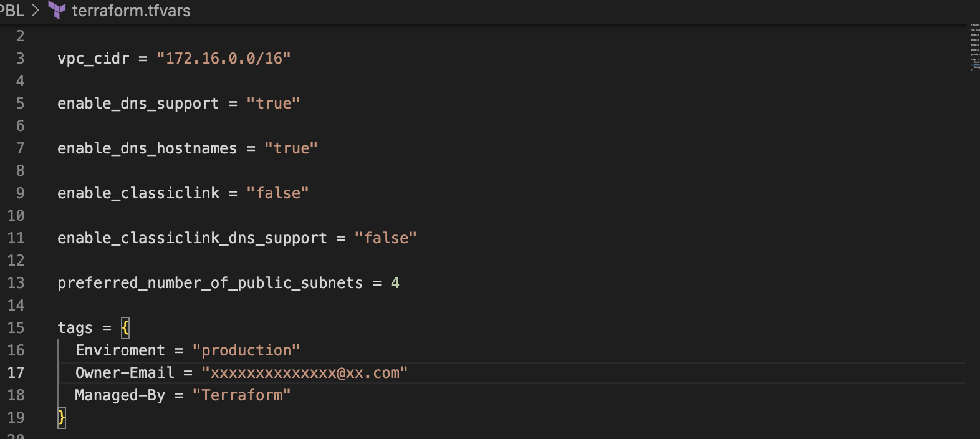Click the Enviroment key inside the tags block
980x439 pixels.
120,350
